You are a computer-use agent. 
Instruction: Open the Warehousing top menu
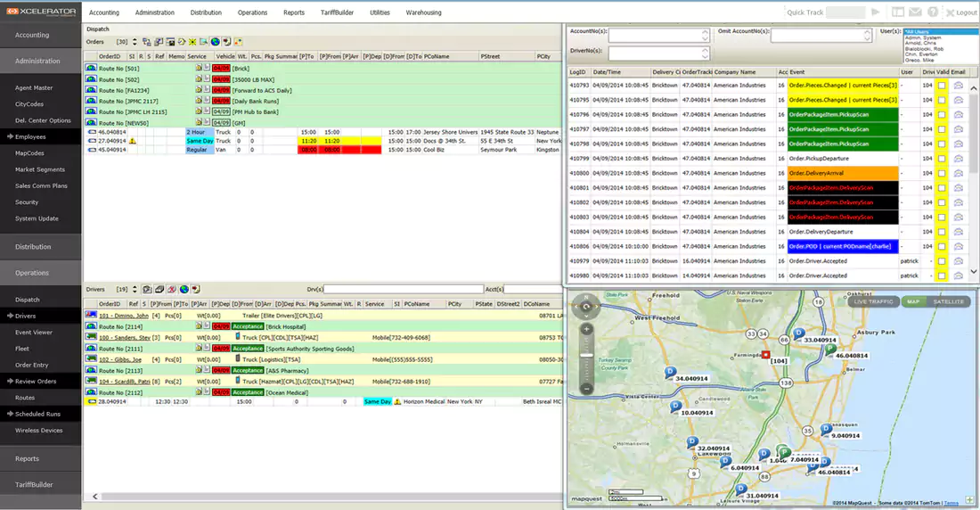pos(423,13)
